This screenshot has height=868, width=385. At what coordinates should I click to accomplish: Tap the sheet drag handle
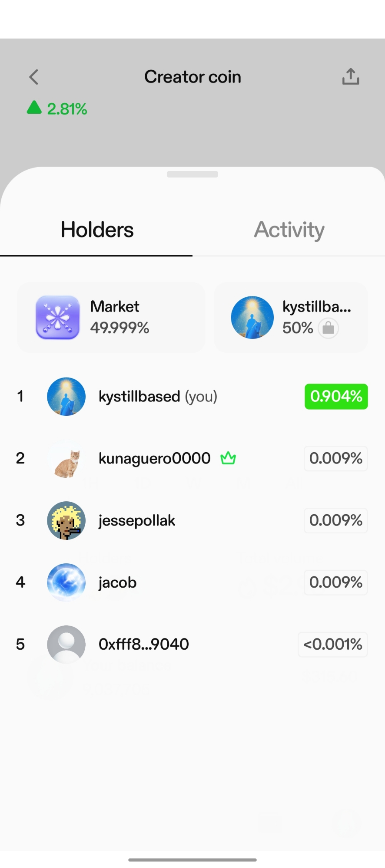point(192,174)
